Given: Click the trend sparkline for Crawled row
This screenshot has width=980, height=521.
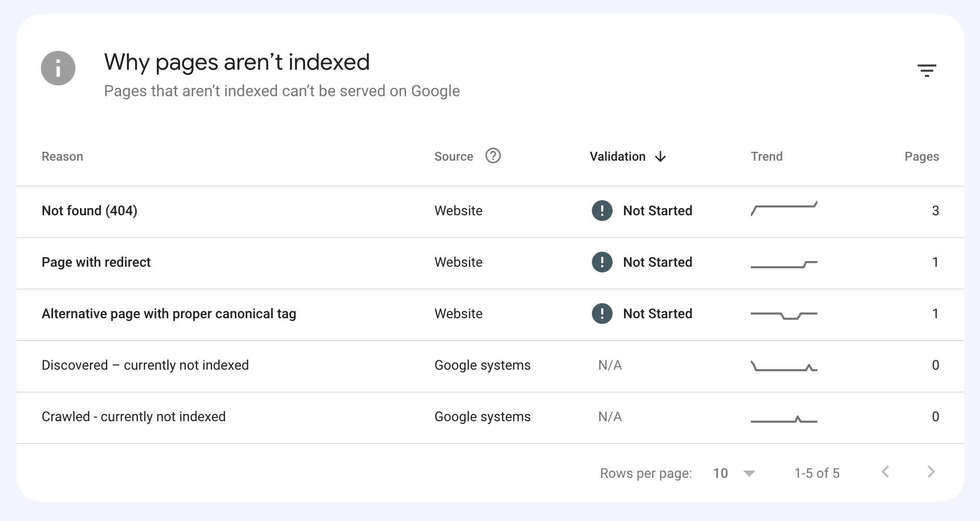Looking at the screenshot, I should 784,419.
